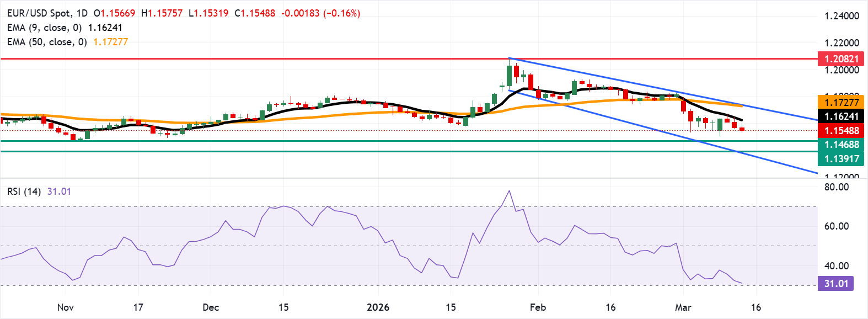Click the 2026 year marker on time axis
The image size is (868, 319).
coord(378,307)
